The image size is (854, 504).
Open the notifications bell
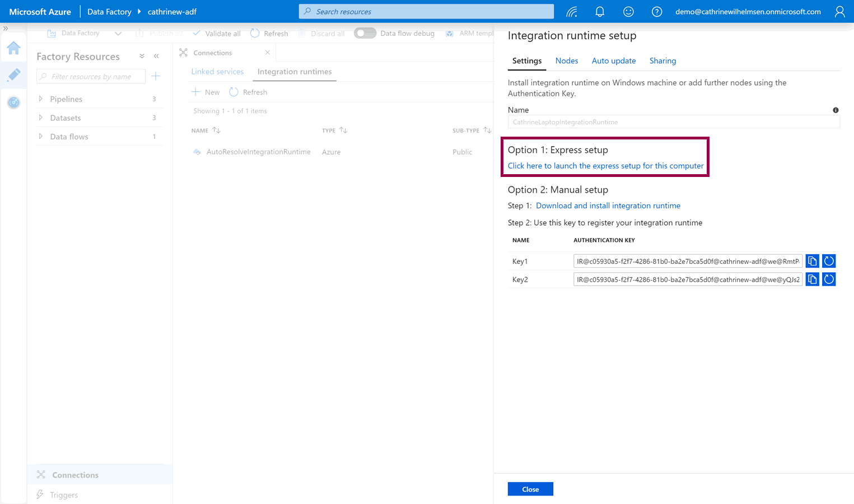click(600, 12)
